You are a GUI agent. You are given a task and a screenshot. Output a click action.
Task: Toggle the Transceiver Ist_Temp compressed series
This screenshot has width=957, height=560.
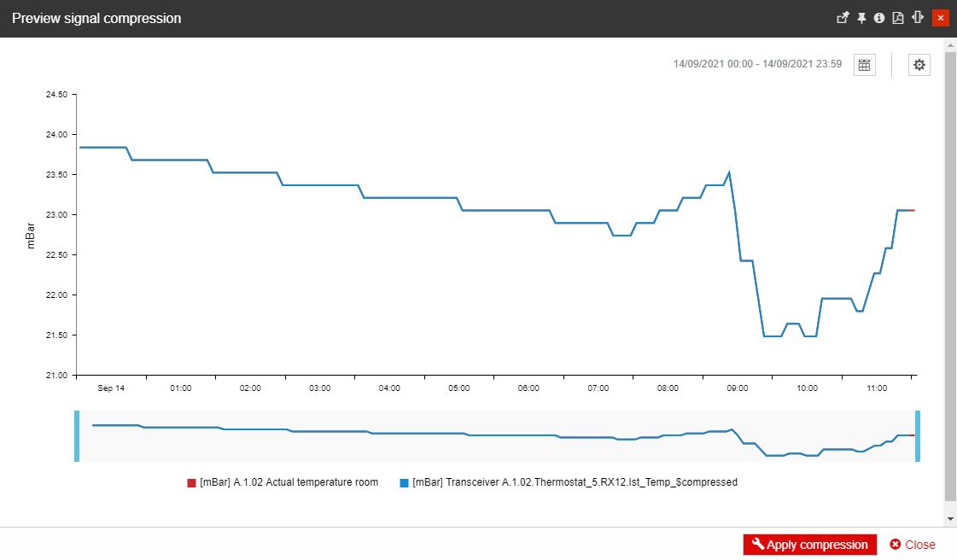click(x=575, y=482)
